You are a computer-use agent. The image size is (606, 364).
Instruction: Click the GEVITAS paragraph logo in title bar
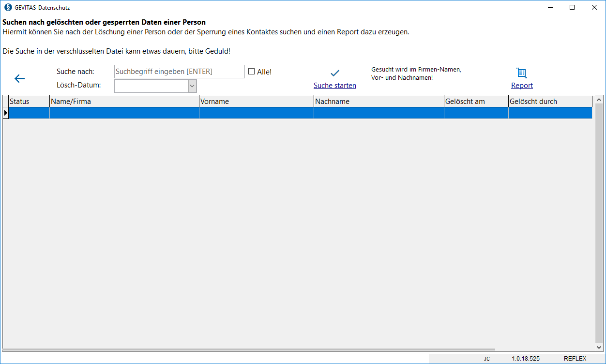[x=8, y=7]
